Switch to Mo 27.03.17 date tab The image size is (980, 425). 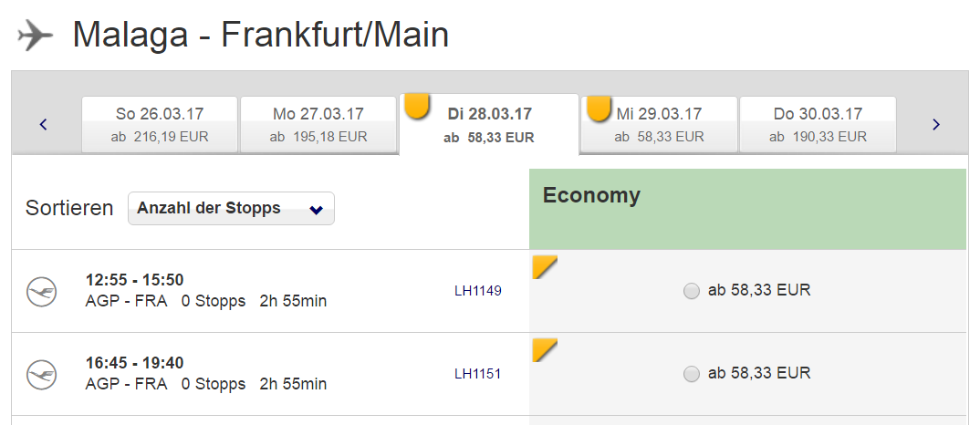click(318, 124)
